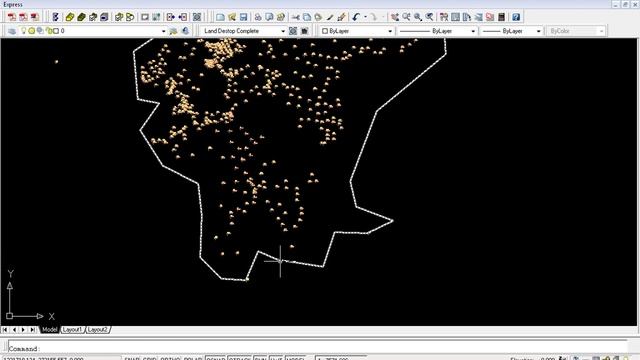Click the Copy to clipboard icon

coord(307,17)
